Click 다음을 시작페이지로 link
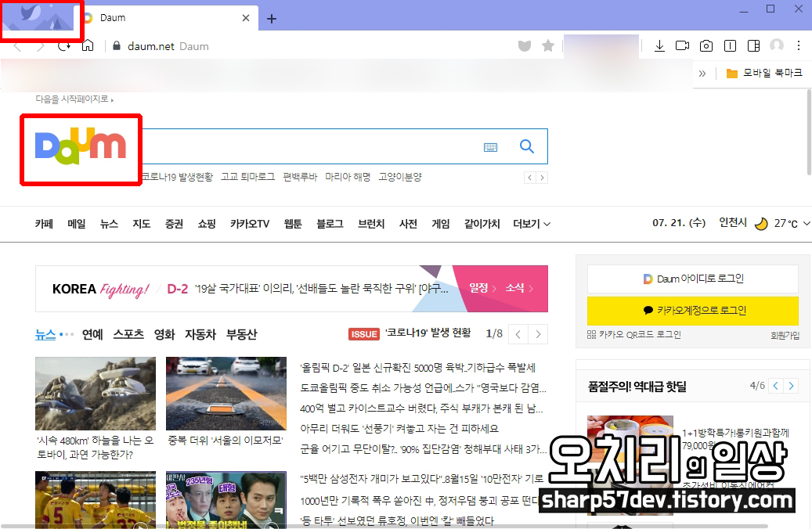This screenshot has width=812, height=529. 74,99
